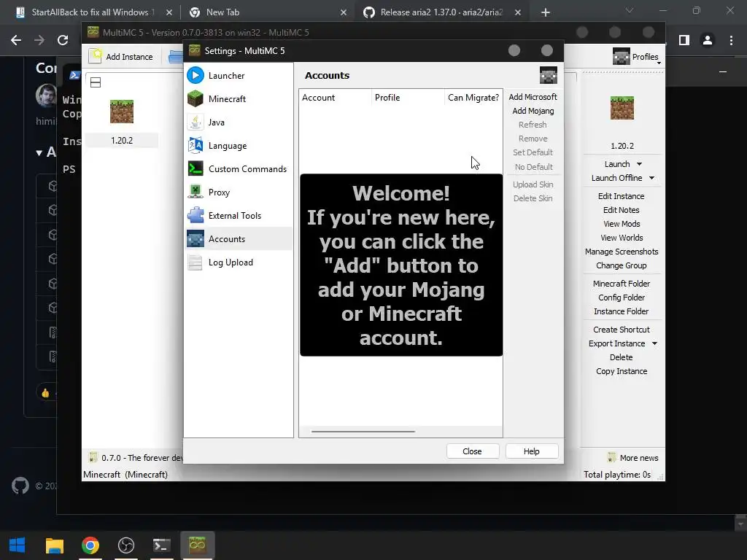The height and width of the screenshot is (560, 747).
Task: Click Add Mojang account button
Action: tap(533, 111)
